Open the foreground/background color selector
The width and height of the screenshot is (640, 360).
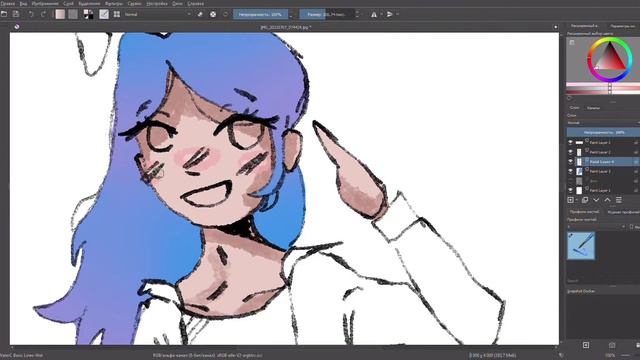(x=88, y=14)
